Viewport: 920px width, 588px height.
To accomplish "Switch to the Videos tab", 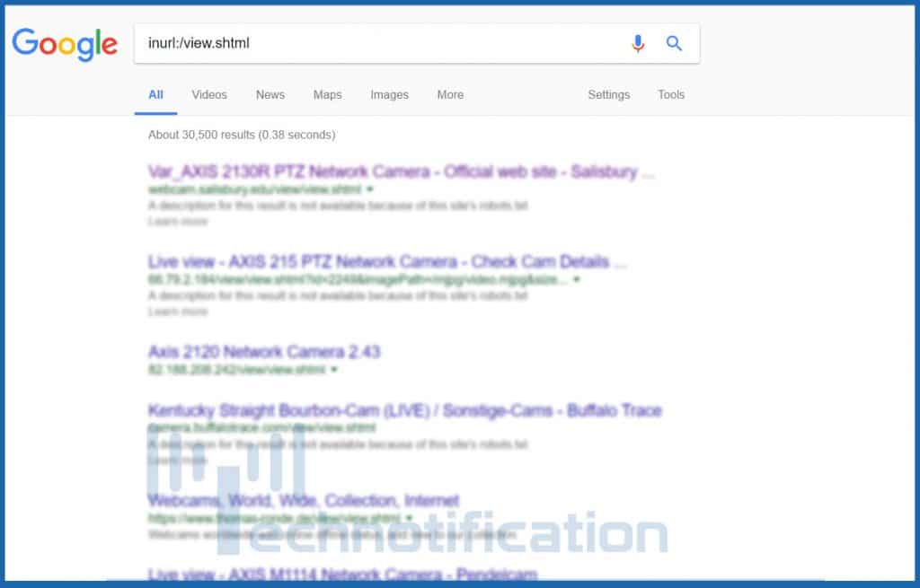I will [208, 94].
